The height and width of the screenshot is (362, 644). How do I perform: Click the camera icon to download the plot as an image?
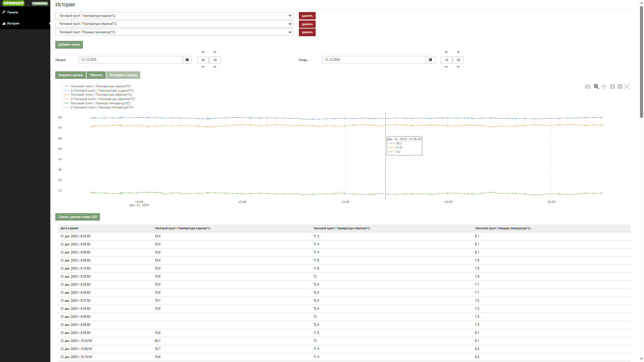point(587,86)
